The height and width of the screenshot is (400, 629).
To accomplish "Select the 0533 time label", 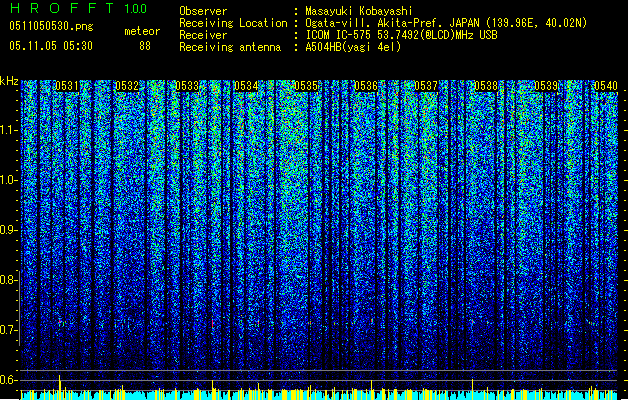I will (187, 86).
